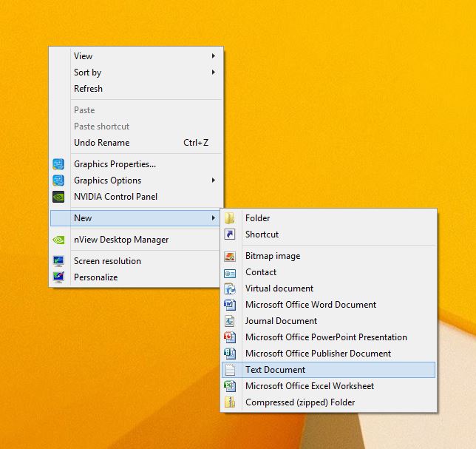This screenshot has width=476, height=449.
Task: Open nView Desktop Manager entry
Action: [x=136, y=240]
